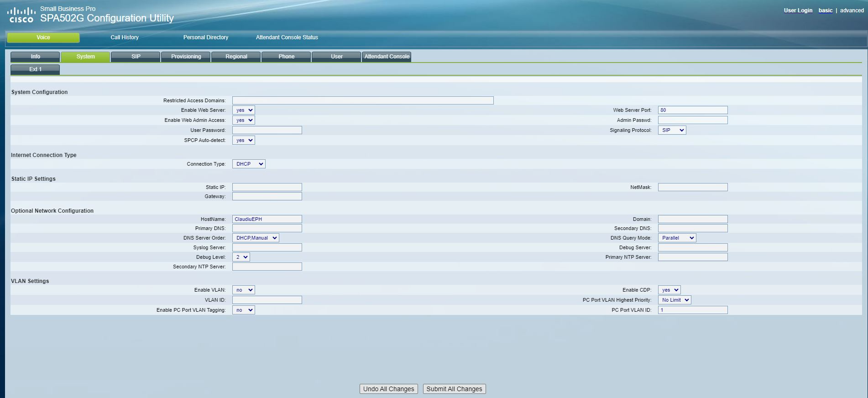Click into the Restricted Access Domains field
868x398 pixels.
tap(362, 100)
